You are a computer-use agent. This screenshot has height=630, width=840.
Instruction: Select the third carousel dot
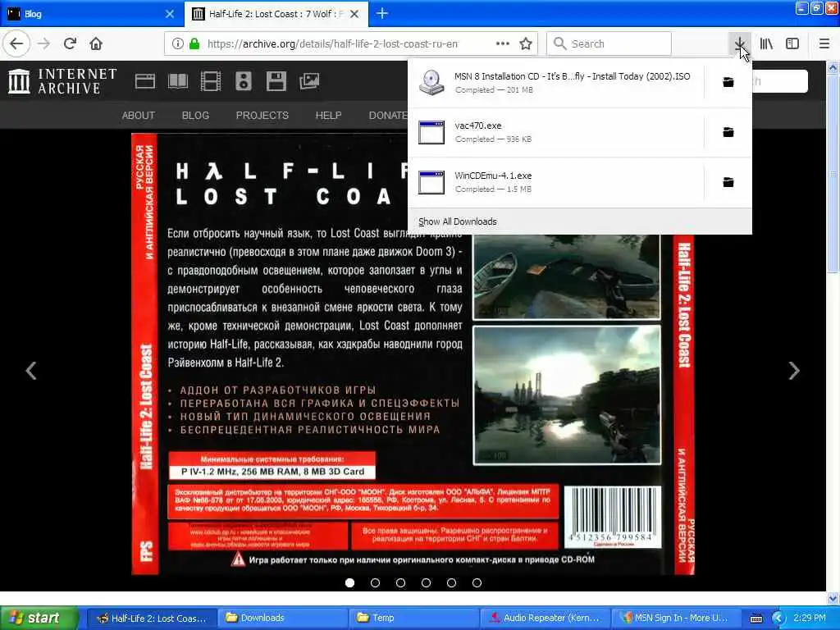click(400, 582)
